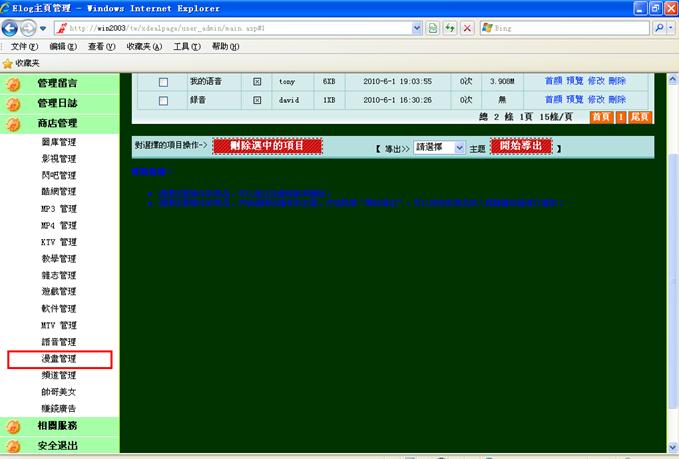Open the 收藏夾(A) menu
Viewport: 679px width, 459px height.
pyautogui.click(x=144, y=47)
